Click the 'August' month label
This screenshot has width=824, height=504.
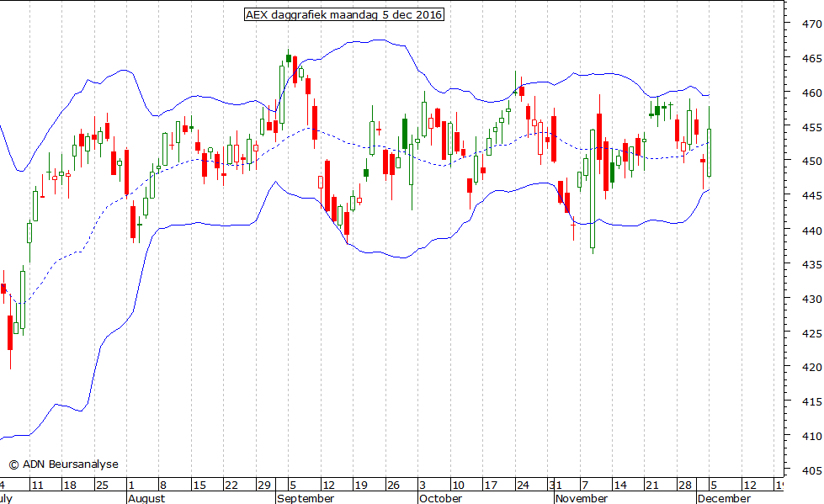click(146, 498)
